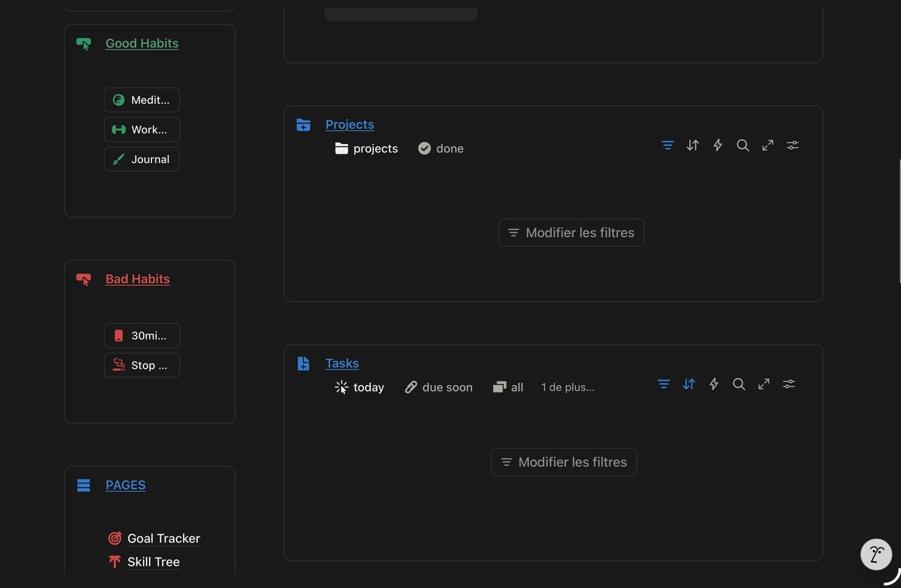The image size is (901, 588).
Task: Click Modifier les filtres in Projects
Action: coord(571,232)
